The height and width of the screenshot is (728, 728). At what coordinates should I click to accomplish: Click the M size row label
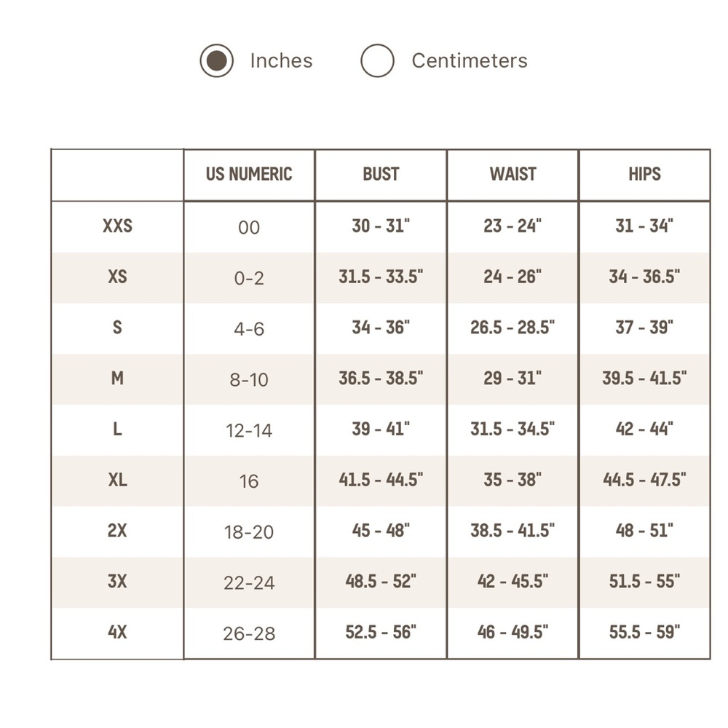[117, 379]
